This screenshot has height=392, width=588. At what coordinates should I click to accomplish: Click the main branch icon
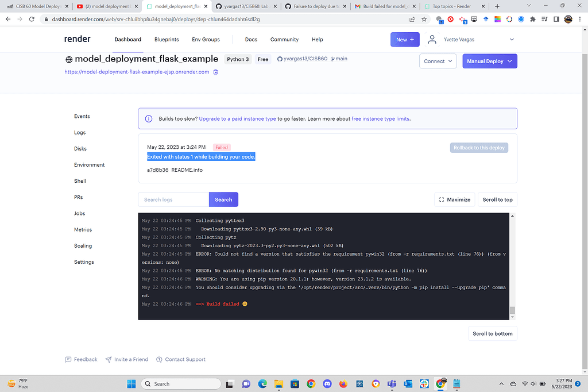click(x=333, y=58)
